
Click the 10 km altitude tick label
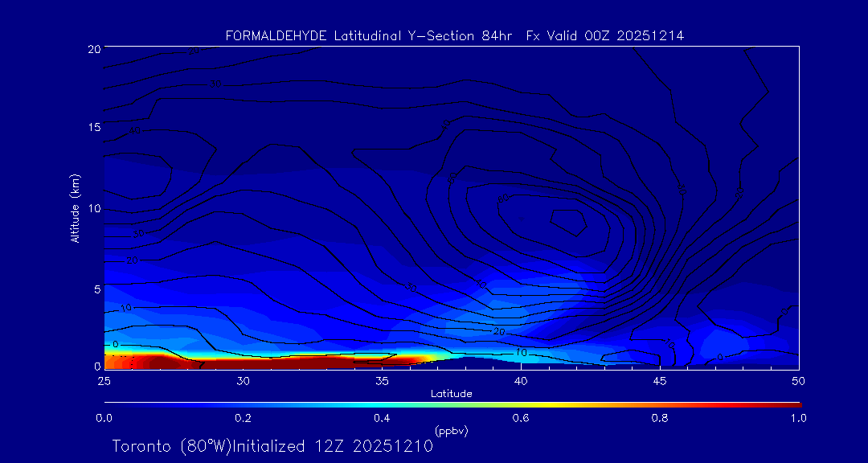point(92,208)
